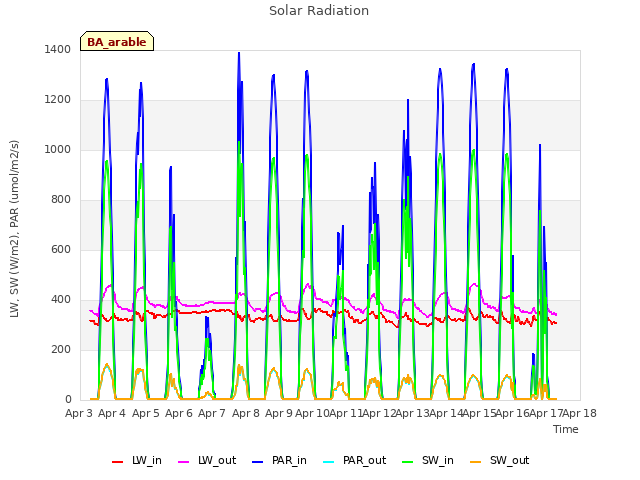Click the BA_arable annotation box

pyautogui.click(x=117, y=41)
